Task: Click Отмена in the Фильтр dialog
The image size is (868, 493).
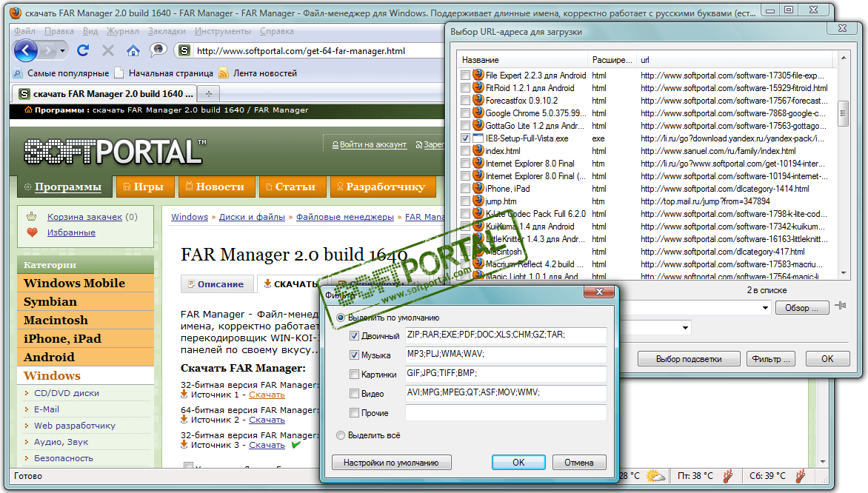Action: coord(578,463)
